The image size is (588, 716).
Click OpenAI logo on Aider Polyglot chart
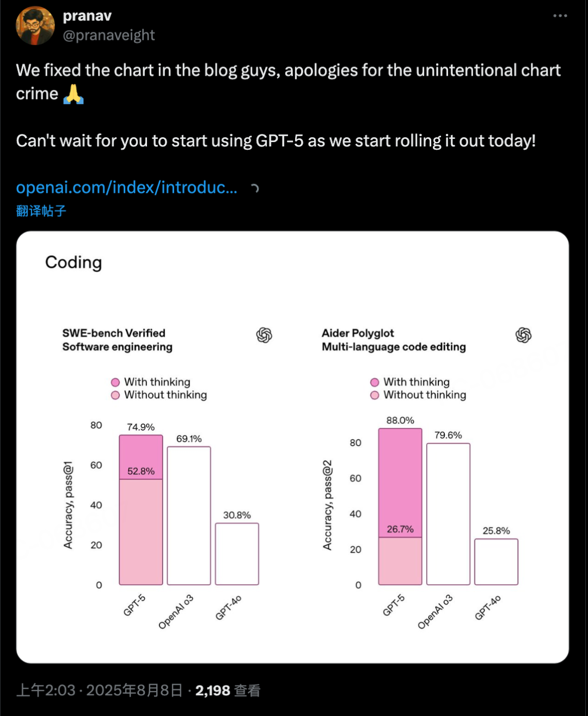523,335
